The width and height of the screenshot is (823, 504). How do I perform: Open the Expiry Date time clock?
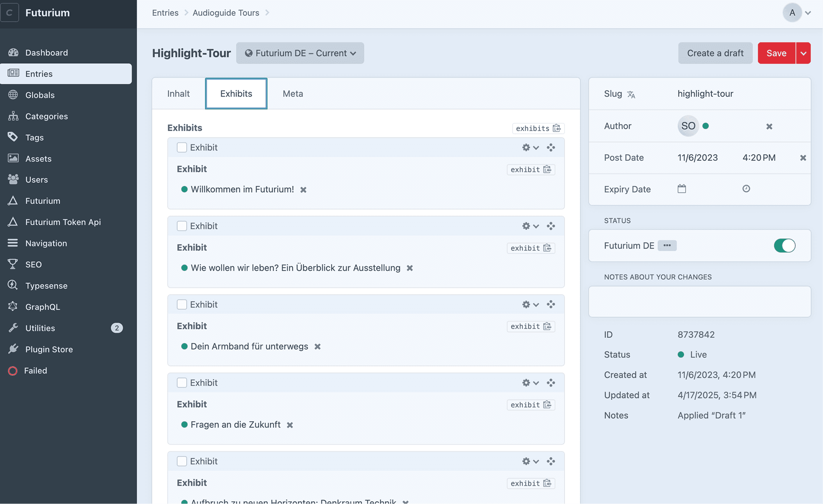click(x=746, y=189)
